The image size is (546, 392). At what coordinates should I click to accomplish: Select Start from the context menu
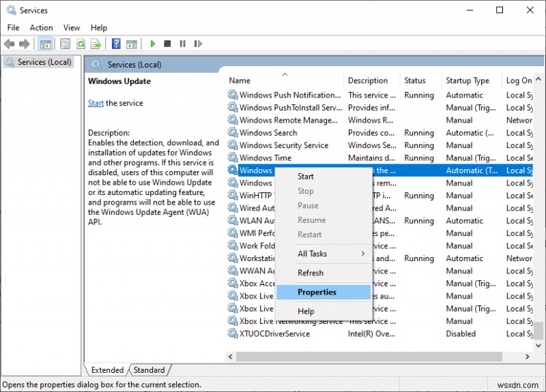click(x=306, y=177)
